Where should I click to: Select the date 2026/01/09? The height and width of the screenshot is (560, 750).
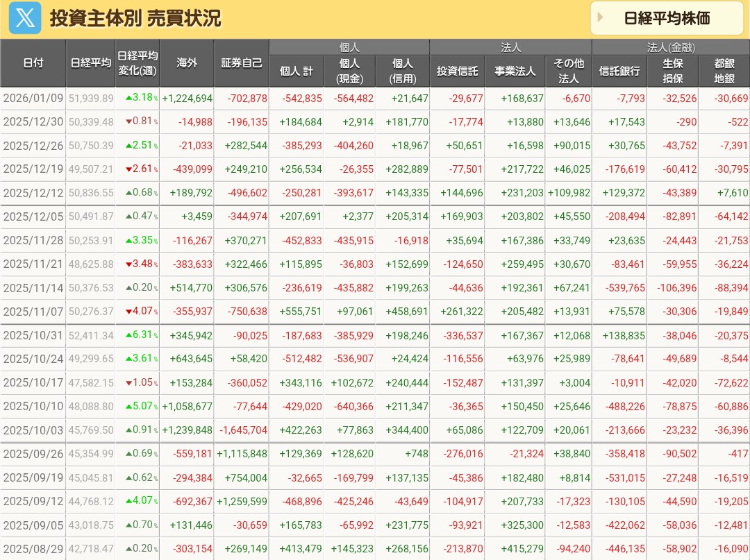(x=33, y=98)
